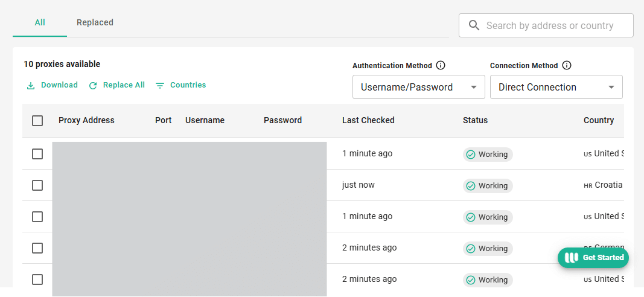Click the search magnifier icon
Viewport: 644px width, 297px height.
[474, 25]
